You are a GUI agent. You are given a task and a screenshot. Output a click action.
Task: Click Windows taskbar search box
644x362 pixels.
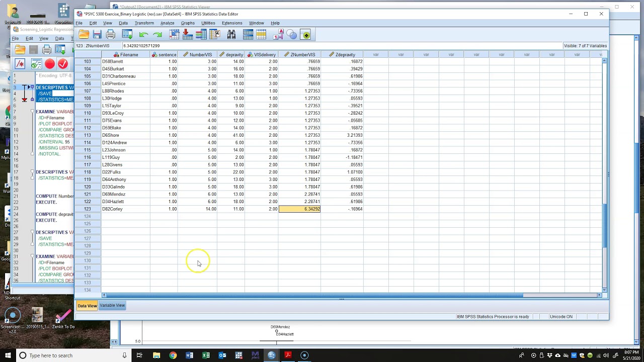click(73, 355)
